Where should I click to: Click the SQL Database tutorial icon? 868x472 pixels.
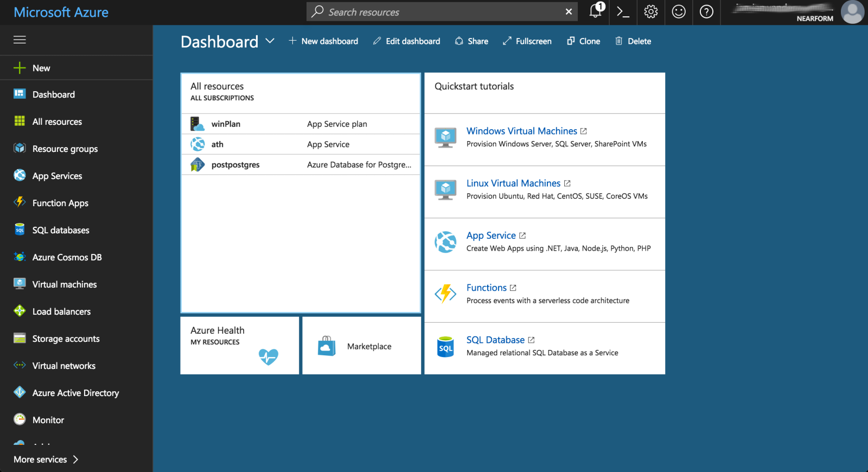tap(445, 347)
